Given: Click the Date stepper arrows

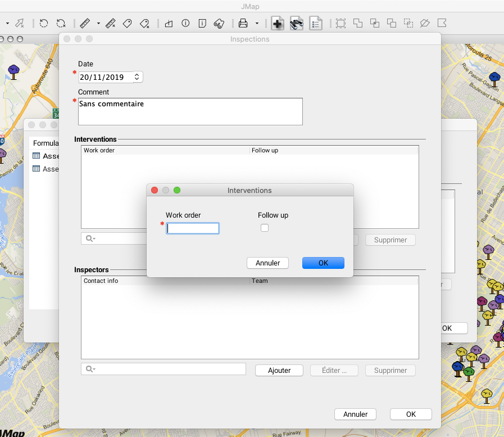Looking at the screenshot, I should [138, 77].
